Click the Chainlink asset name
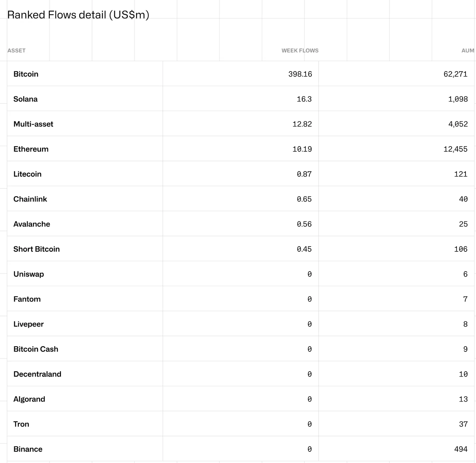476x463 pixels. pos(30,199)
